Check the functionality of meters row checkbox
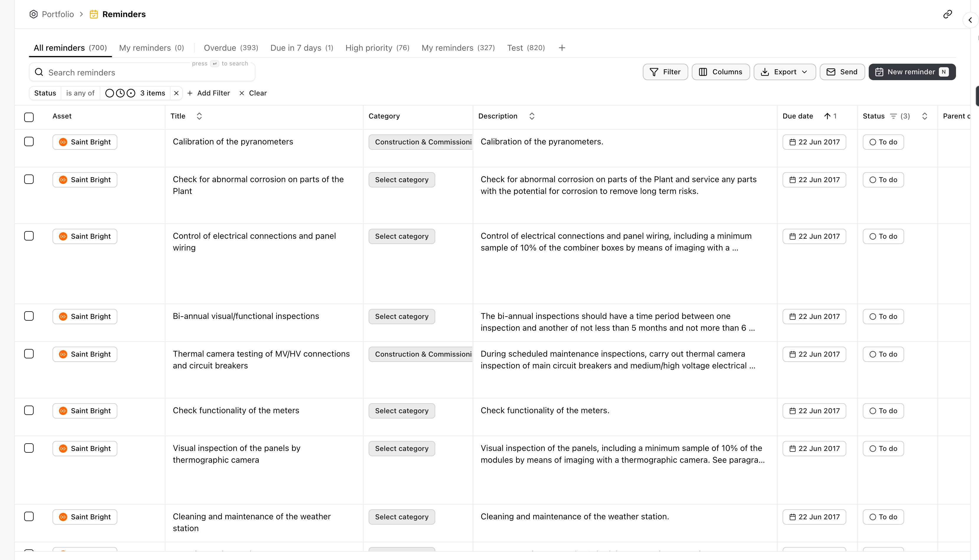The height and width of the screenshot is (560, 979). [x=29, y=410]
